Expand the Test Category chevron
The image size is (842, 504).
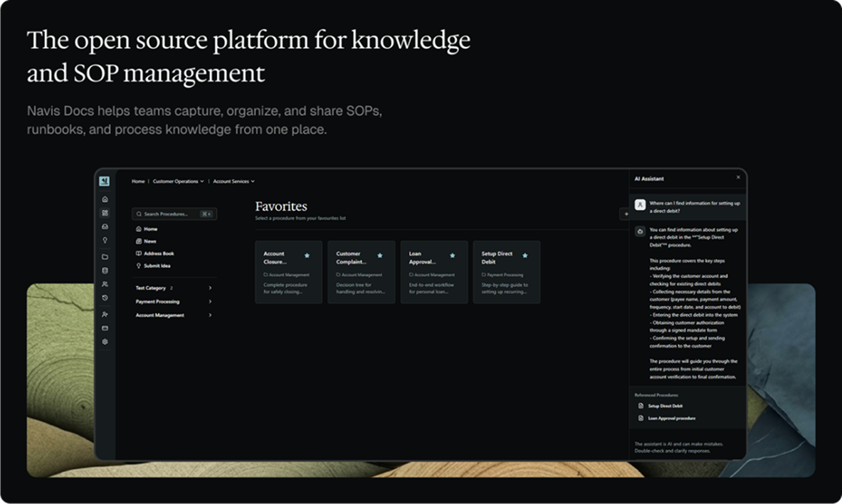coord(210,288)
